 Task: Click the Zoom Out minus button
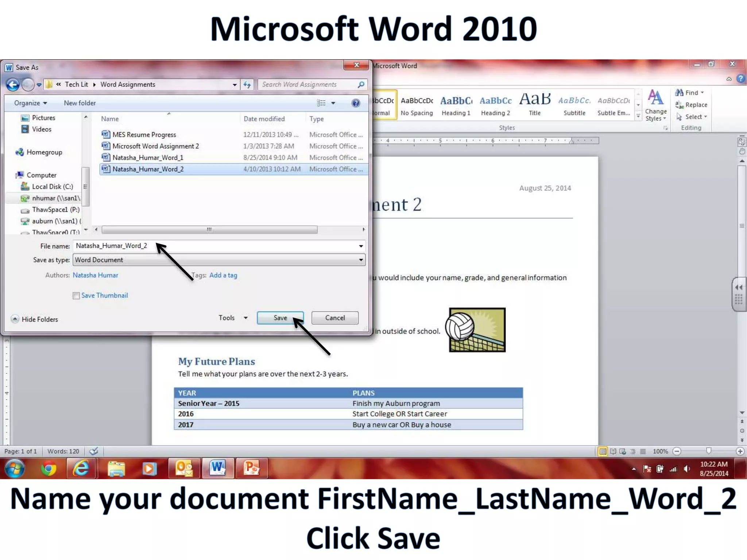coord(677,451)
